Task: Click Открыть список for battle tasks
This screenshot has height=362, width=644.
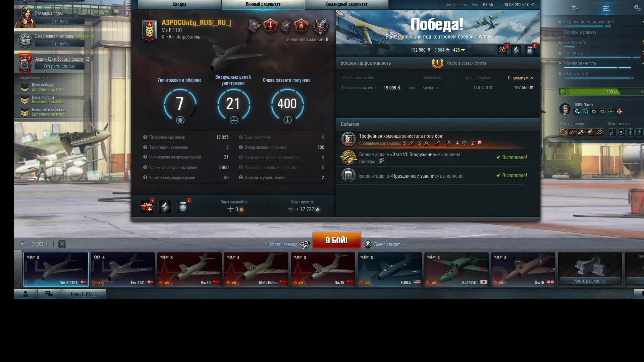Action: tap(60, 66)
